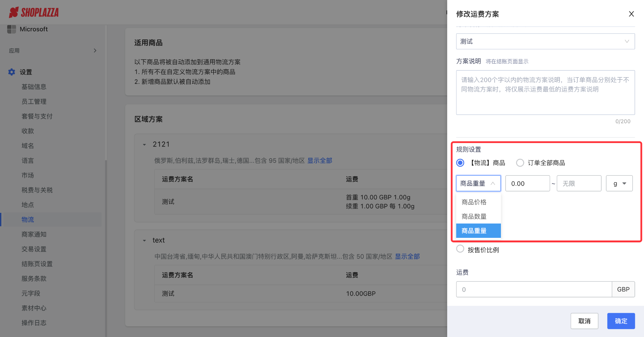
Task: Click 显示全部 link for 2121 region
Action: (x=319, y=161)
